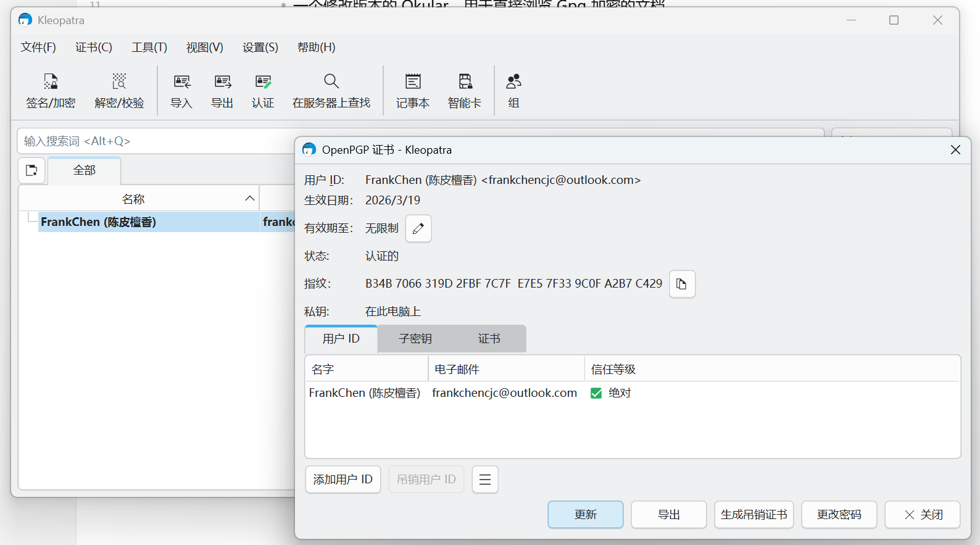Open the Groups (组) toolbar icon
This screenshot has width=980, height=545.
click(513, 90)
